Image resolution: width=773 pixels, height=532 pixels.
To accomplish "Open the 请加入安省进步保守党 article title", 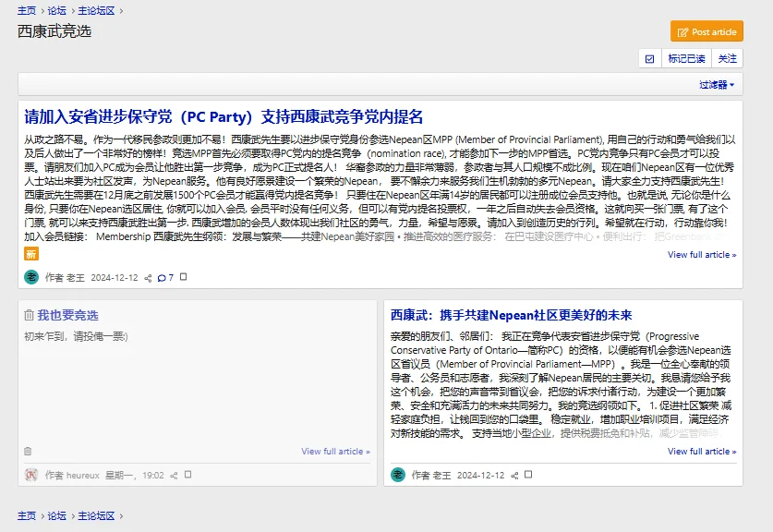I will click(x=223, y=117).
